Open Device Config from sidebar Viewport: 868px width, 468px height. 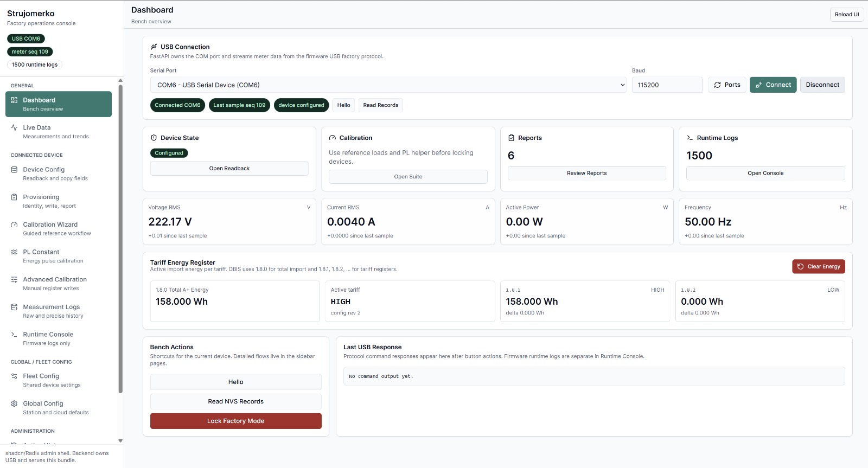[59, 174]
